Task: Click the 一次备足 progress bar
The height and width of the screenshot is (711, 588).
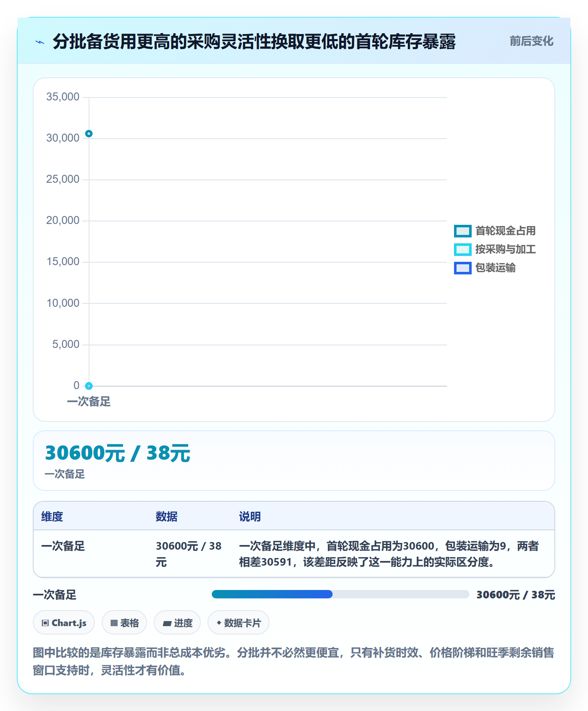Action: pos(341,594)
